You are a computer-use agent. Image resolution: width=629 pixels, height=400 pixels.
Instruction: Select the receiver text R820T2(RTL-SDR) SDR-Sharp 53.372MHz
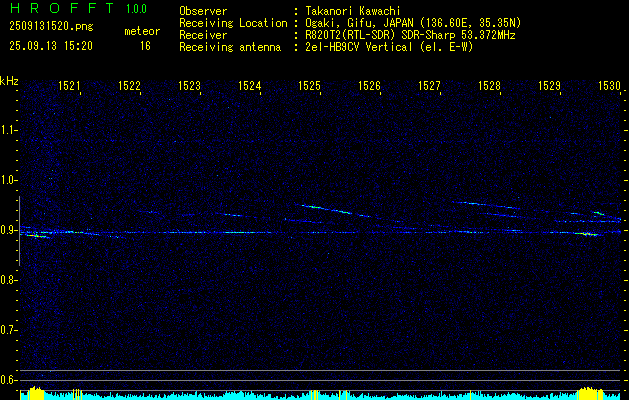tap(410, 35)
